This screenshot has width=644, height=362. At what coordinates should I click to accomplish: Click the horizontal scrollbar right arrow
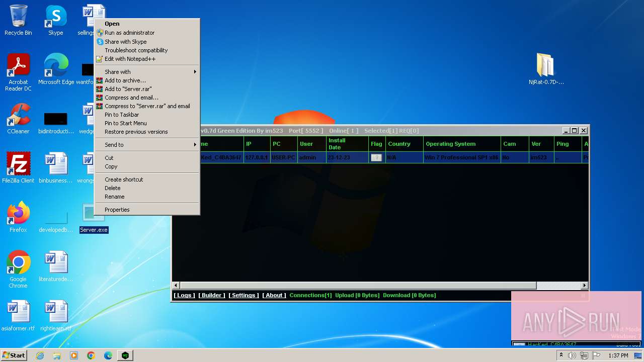(585, 286)
